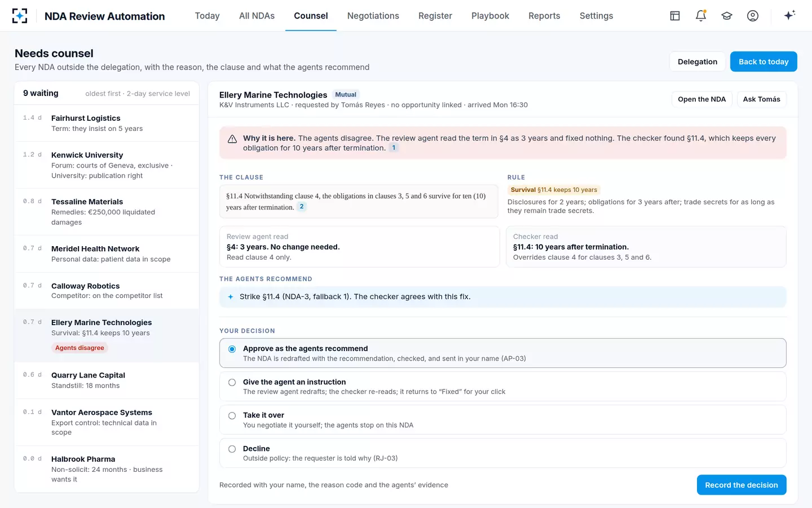
Task: Click the Delegation button
Action: [x=698, y=62]
